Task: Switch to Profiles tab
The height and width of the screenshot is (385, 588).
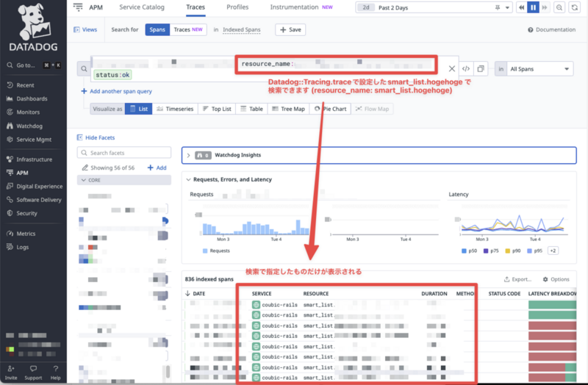Action: (x=237, y=7)
